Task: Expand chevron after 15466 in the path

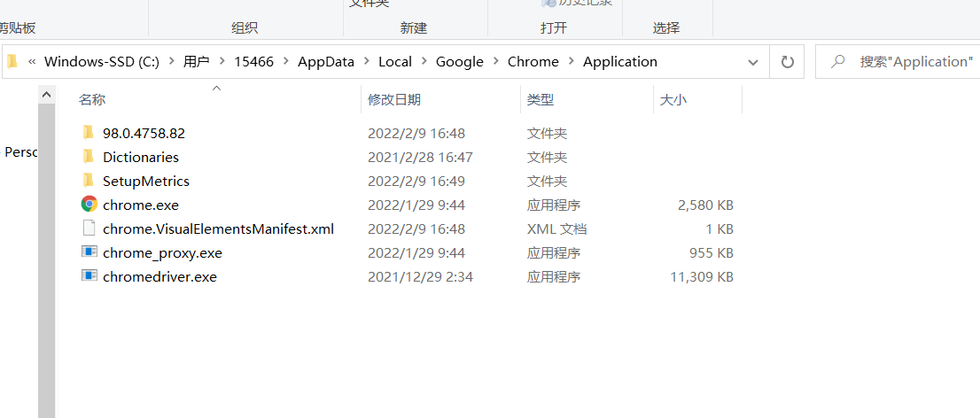Action: tap(285, 62)
